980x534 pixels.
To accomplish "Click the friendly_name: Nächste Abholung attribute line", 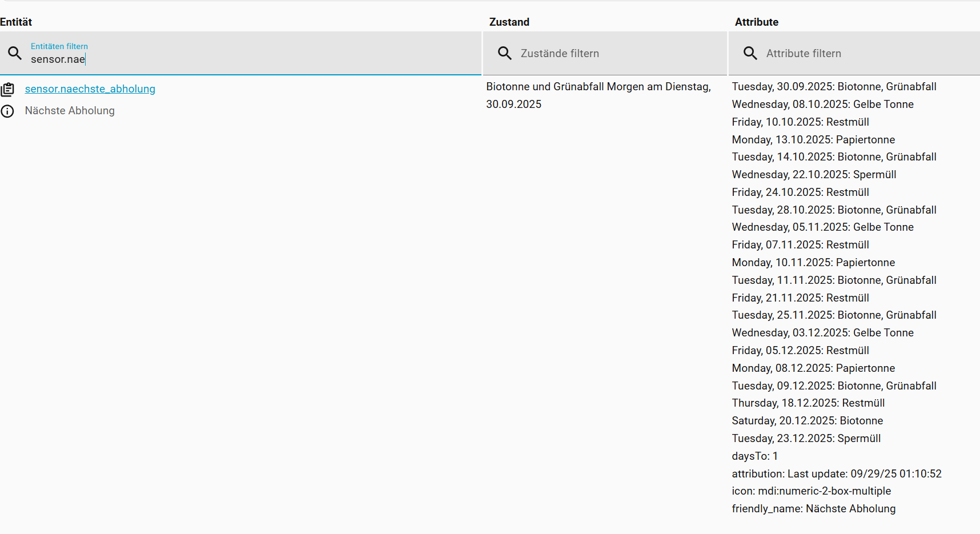I will [x=813, y=509].
